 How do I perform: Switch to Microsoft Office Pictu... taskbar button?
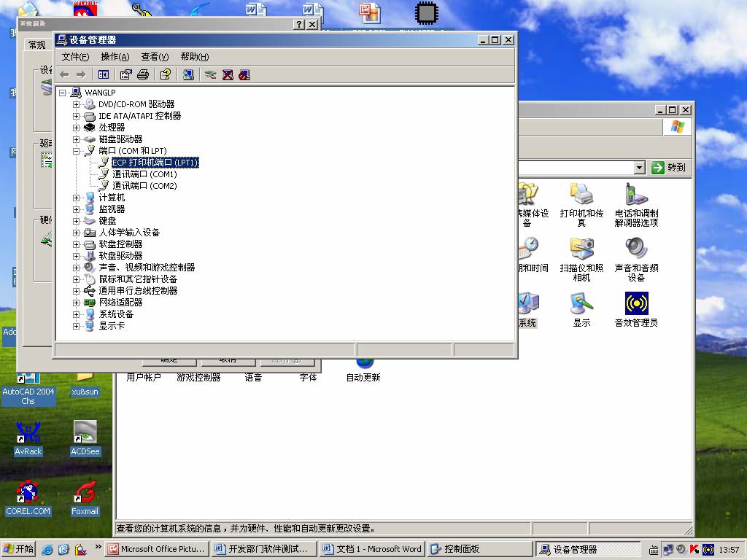click(x=157, y=549)
